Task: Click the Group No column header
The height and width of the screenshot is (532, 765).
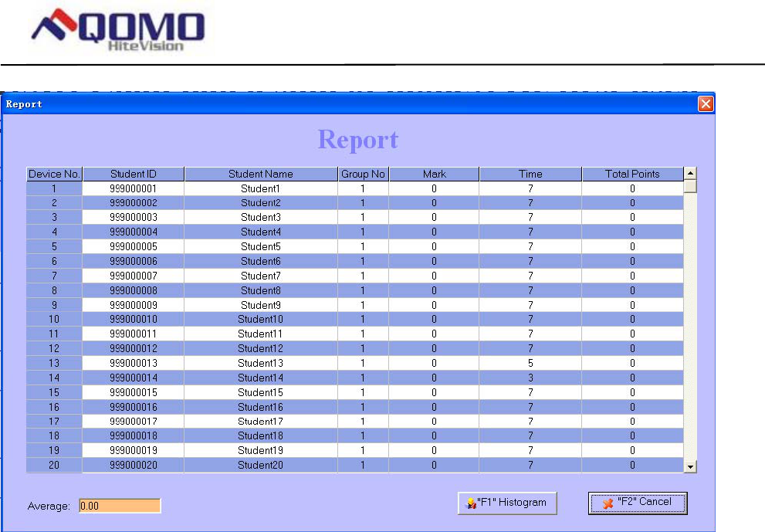Action: point(363,174)
